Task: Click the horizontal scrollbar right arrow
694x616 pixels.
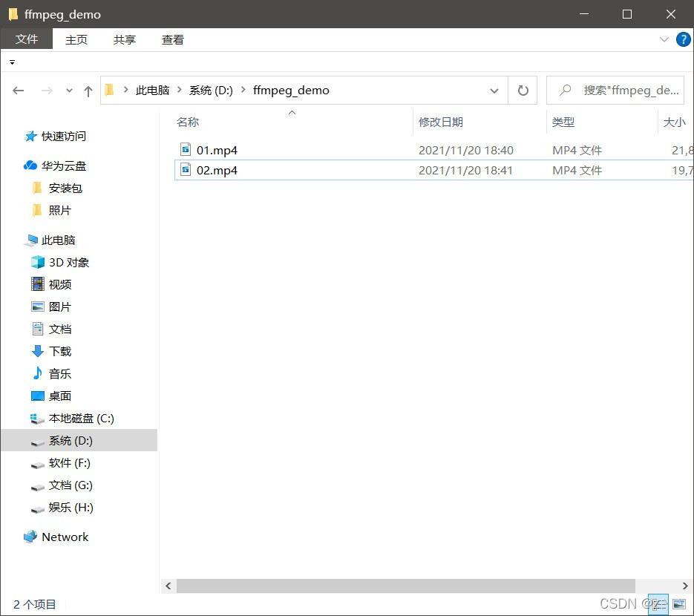Action: pyautogui.click(x=685, y=586)
